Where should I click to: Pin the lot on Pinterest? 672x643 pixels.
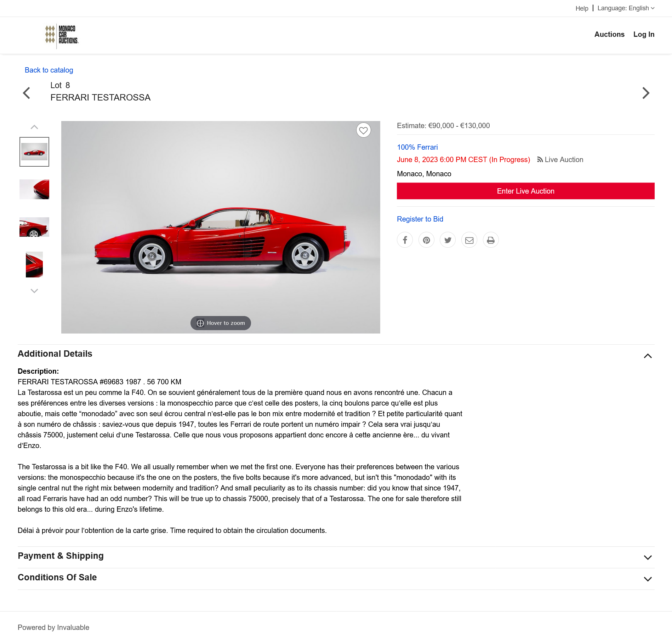click(426, 240)
